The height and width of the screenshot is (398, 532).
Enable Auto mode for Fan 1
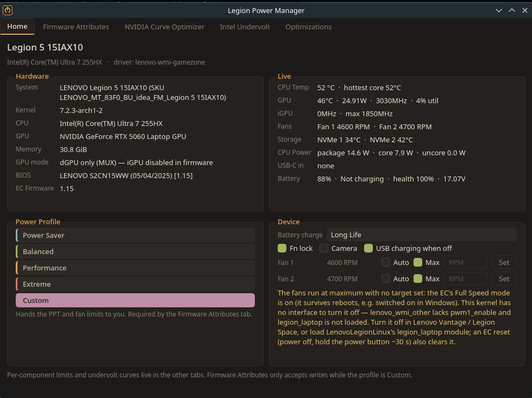coord(386,262)
